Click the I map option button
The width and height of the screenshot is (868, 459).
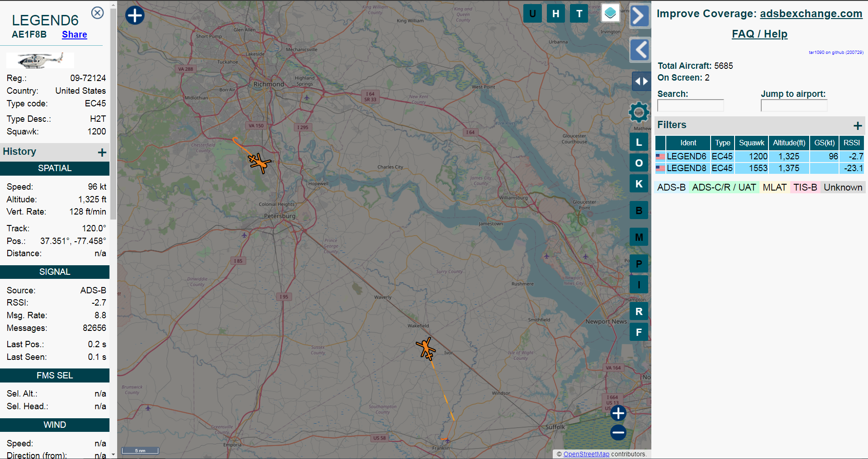point(639,285)
